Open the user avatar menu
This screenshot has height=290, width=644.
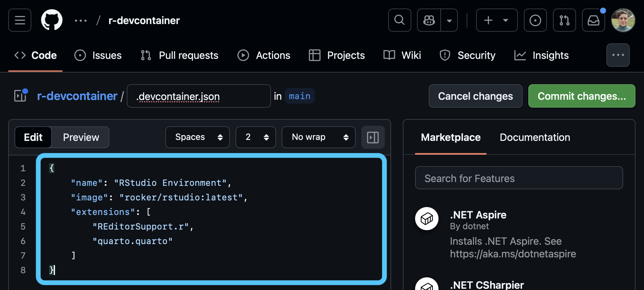coord(623,20)
